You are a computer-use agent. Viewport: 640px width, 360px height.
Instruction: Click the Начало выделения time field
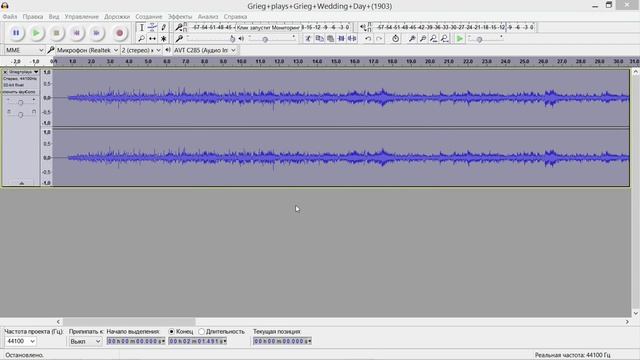point(136,341)
